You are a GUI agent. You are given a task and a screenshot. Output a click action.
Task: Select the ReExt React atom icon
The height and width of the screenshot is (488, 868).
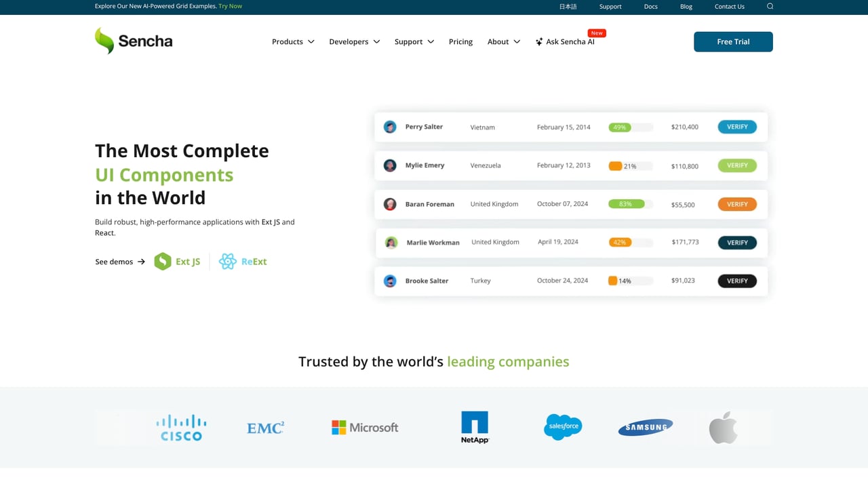point(227,261)
